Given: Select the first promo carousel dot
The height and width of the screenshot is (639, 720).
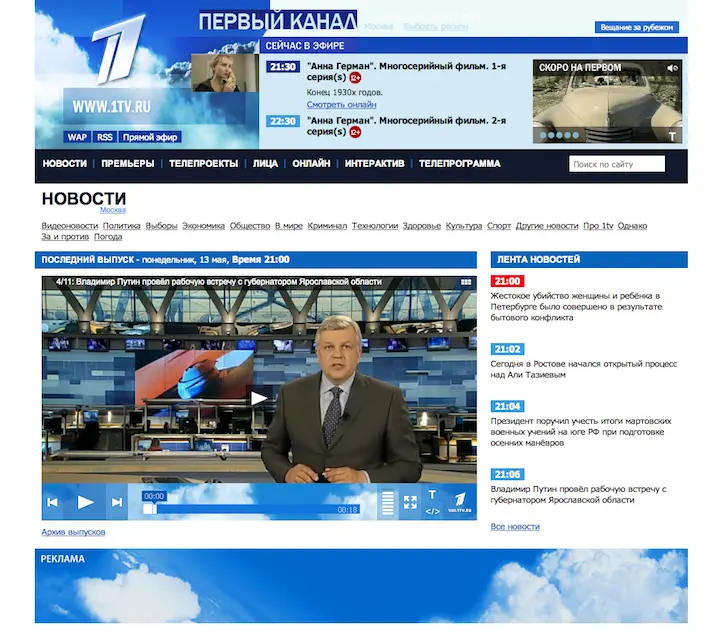Looking at the screenshot, I should coord(543,135).
